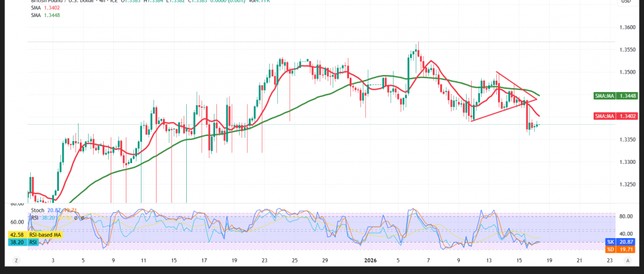Click date 19 on the time axis
The height and width of the screenshot is (274, 644).
[x=234, y=260]
